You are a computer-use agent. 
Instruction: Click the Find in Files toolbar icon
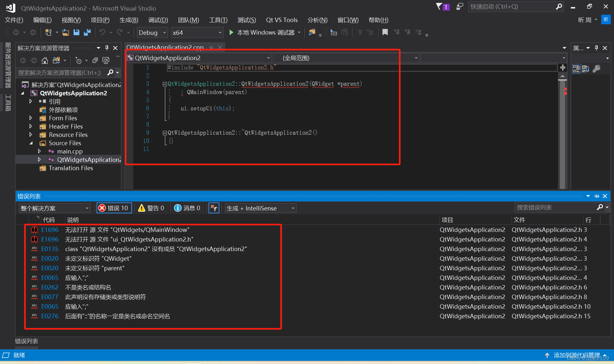312,33
